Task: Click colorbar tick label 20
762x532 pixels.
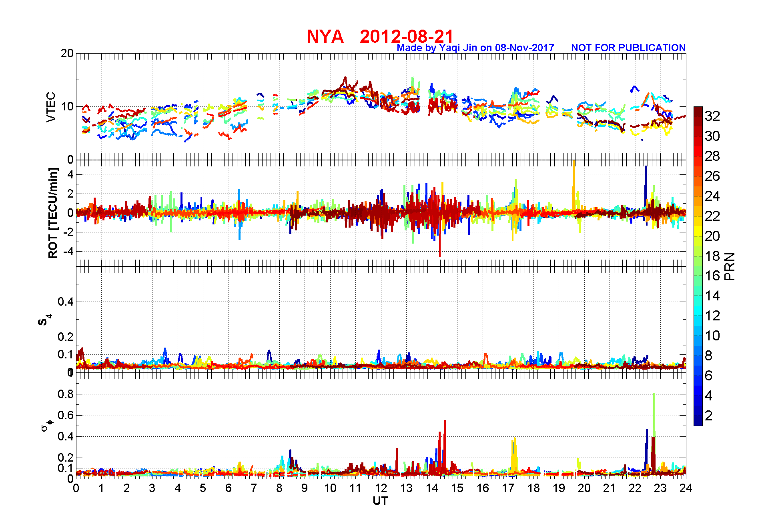Action: [x=712, y=236]
